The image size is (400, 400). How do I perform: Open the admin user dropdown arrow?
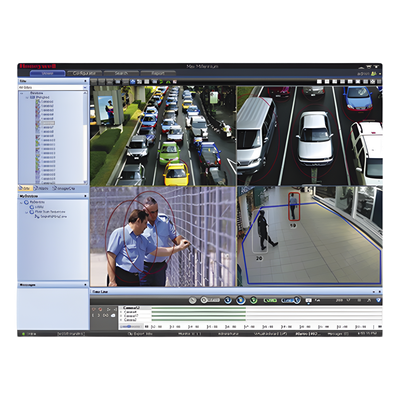coord(380,74)
